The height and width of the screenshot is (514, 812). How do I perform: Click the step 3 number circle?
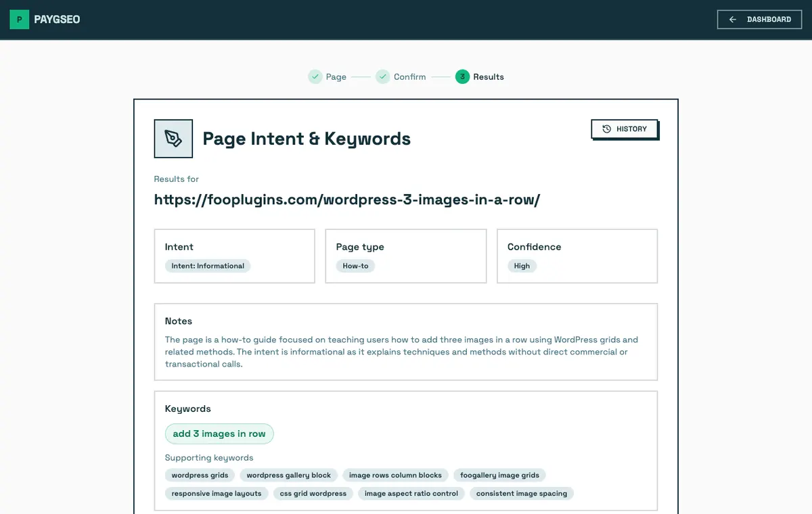tap(462, 76)
